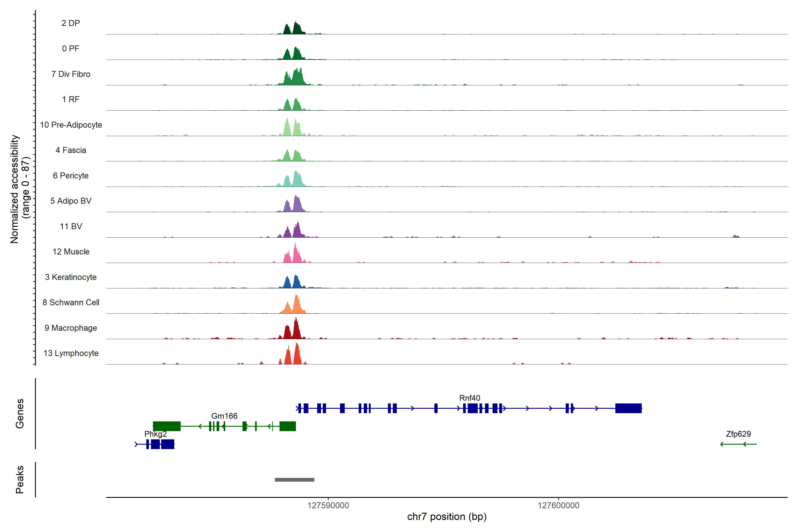The width and height of the screenshot is (798, 532).
Task: Click the 127590000 axis tick label
Action: (328, 505)
